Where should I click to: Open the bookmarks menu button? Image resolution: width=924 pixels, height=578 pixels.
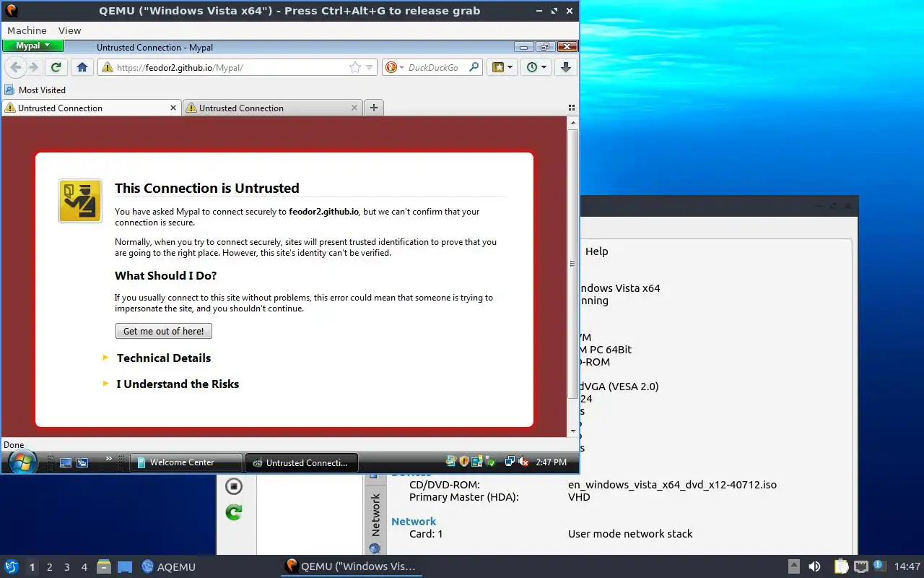[x=502, y=67]
